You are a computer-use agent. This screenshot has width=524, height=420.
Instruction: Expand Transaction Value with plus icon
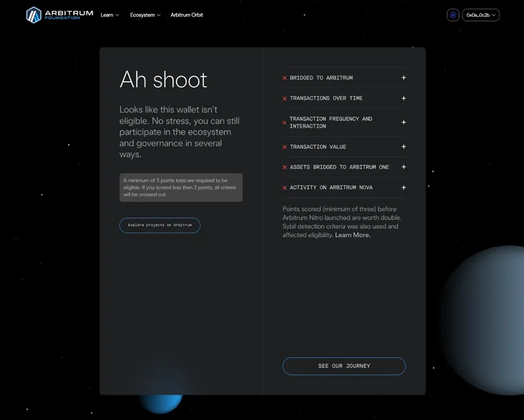click(403, 146)
